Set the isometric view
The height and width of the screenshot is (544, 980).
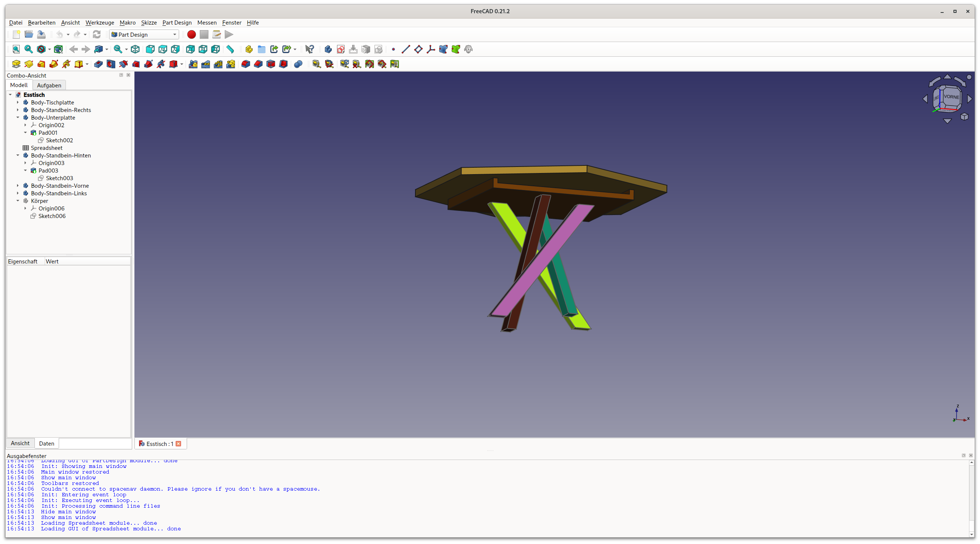pos(135,49)
